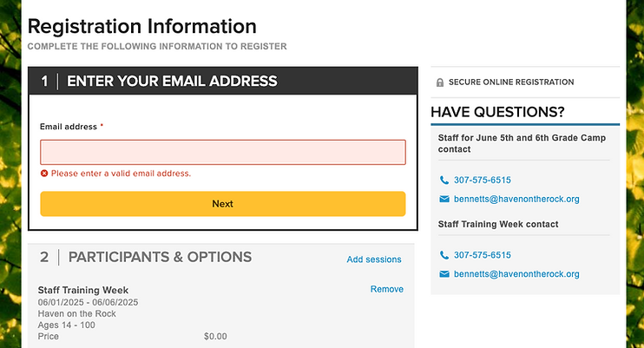Call 307-575-6515 for 5th and 6th Grade Camp

[482, 181]
